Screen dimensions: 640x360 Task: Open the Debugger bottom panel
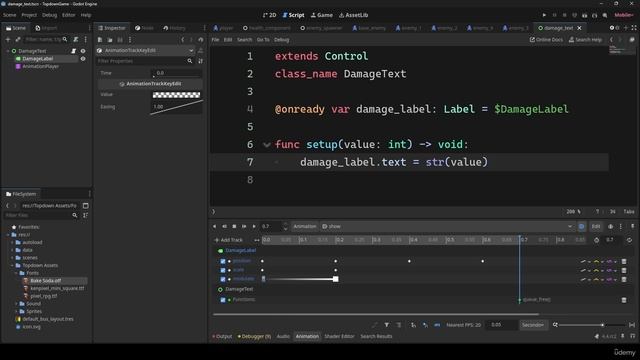pyautogui.click(x=254, y=337)
